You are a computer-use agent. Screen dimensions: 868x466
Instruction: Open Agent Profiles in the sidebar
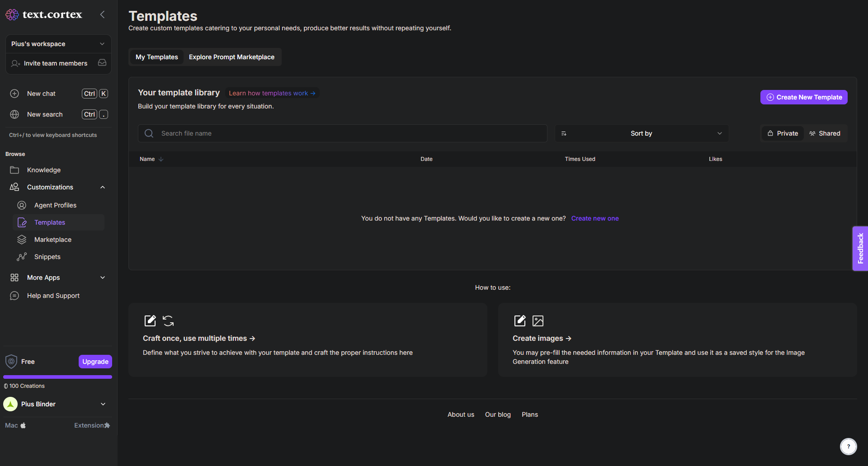(55, 205)
